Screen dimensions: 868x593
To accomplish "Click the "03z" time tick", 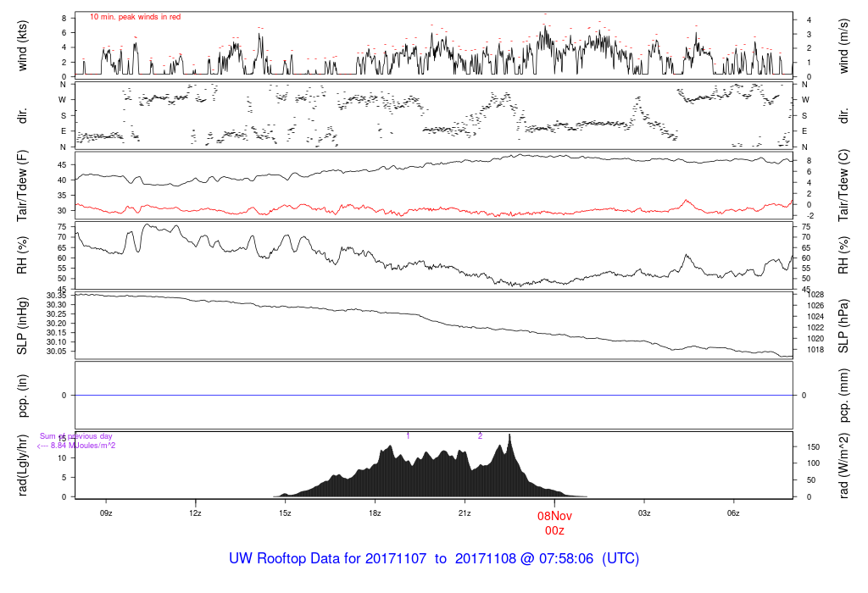I will (x=644, y=513).
